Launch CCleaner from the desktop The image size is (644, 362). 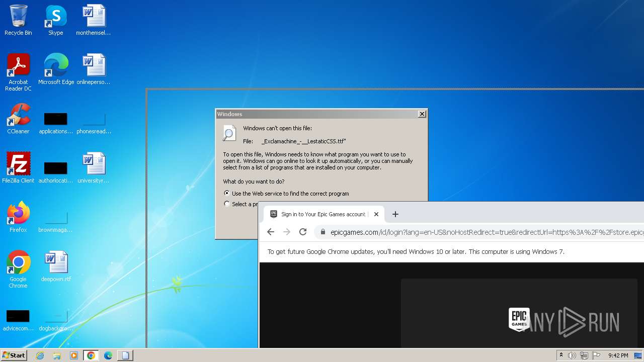pyautogui.click(x=18, y=119)
